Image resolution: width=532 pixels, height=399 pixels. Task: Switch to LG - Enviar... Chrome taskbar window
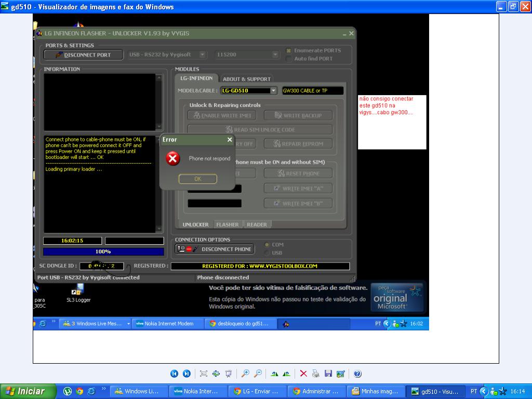click(x=258, y=391)
